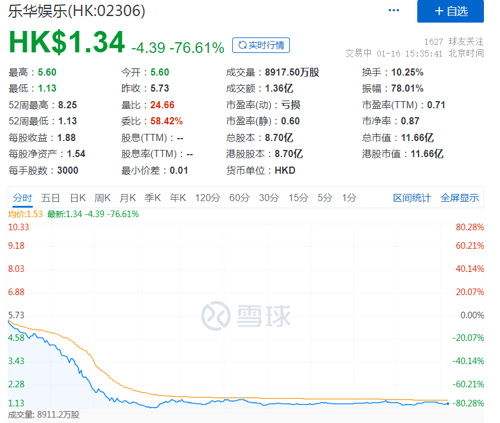Select the 5分 chart interval
The height and width of the screenshot is (423, 500).
(325, 198)
